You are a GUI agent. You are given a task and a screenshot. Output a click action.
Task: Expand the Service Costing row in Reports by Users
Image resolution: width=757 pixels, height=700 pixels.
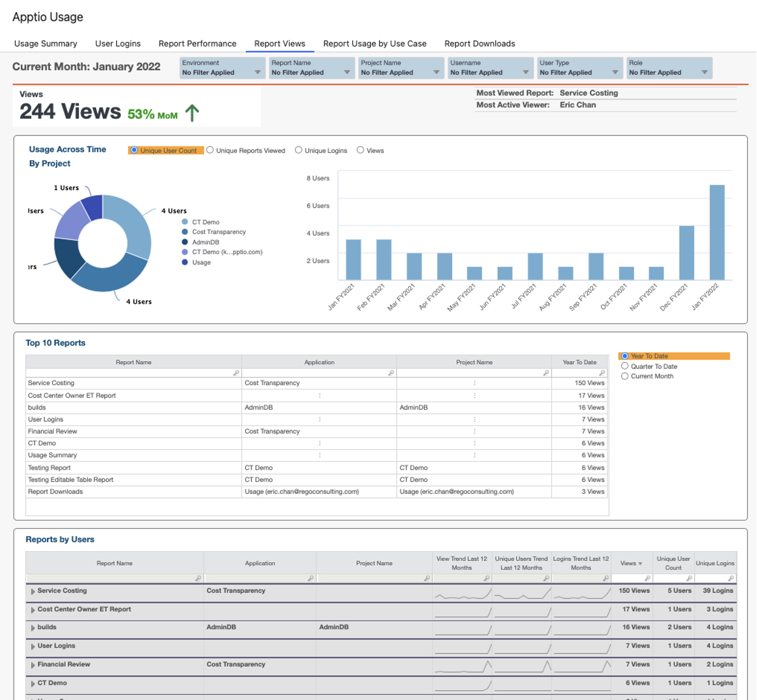pos(33,591)
